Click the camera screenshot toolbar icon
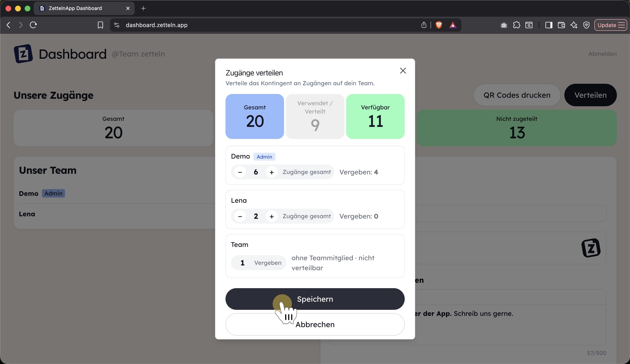 [504, 25]
